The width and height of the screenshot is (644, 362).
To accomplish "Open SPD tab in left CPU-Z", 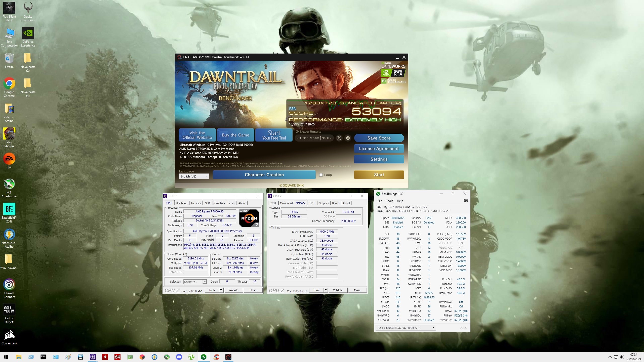I will coord(207,203).
